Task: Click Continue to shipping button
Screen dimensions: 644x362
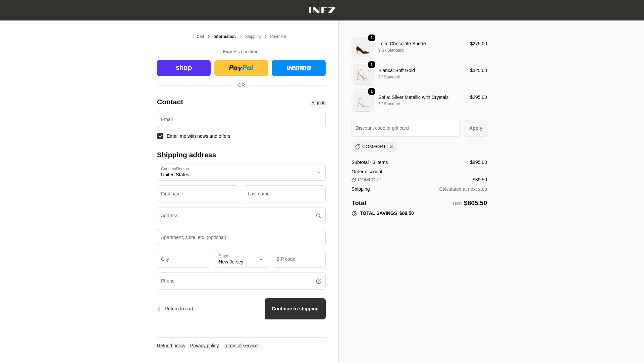Action: point(295,309)
